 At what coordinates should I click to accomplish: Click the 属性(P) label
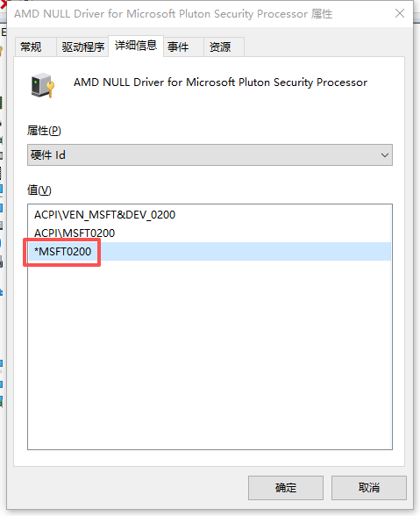44,131
